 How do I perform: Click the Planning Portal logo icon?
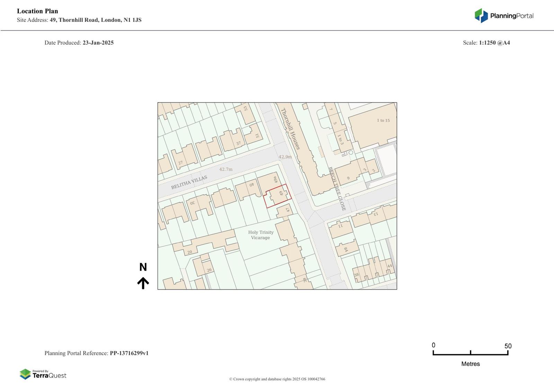pyautogui.click(x=481, y=16)
